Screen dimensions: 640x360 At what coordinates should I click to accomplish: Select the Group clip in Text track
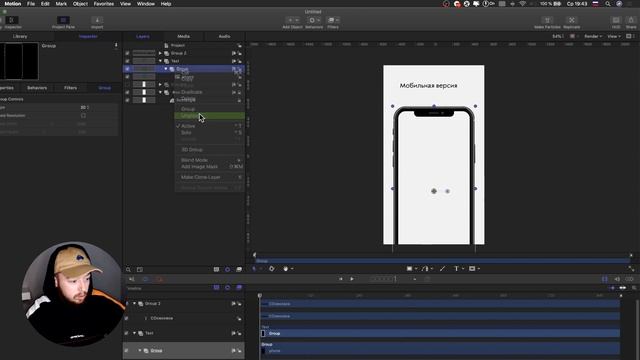pyautogui.click(x=440, y=333)
